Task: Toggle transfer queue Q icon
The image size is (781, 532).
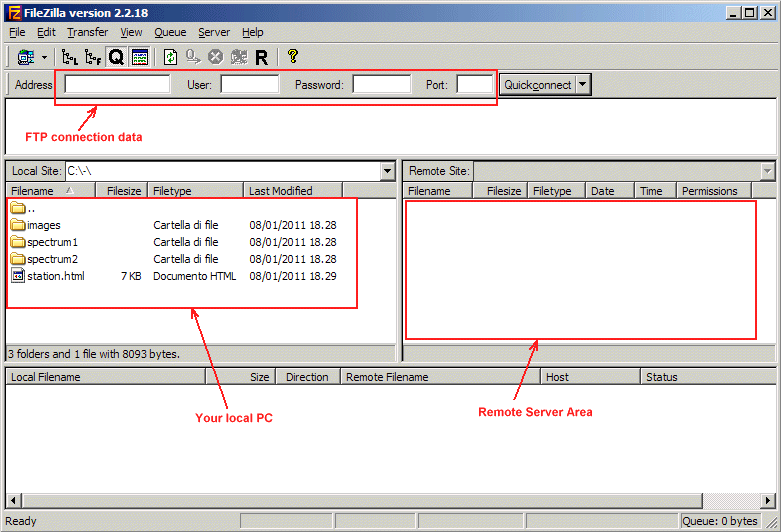Action: [116, 57]
